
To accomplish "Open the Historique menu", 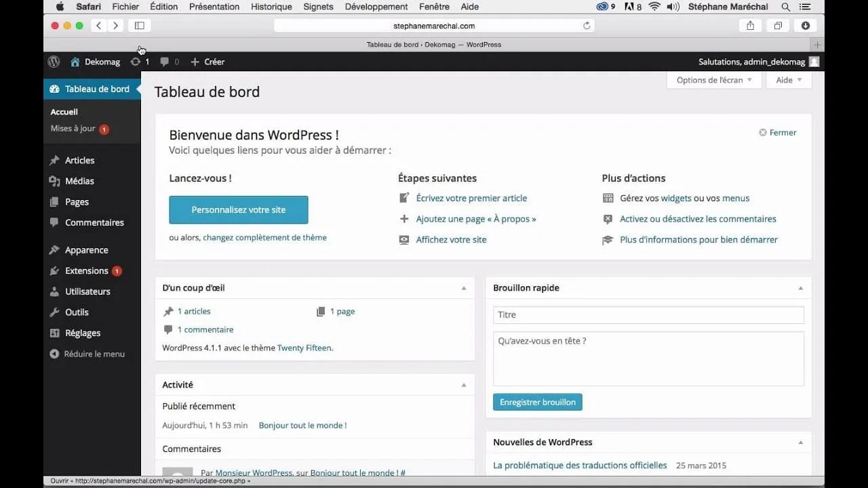I will [271, 7].
